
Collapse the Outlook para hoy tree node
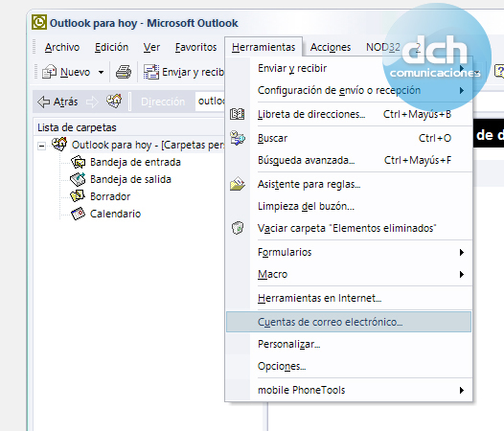pyautogui.click(x=41, y=147)
